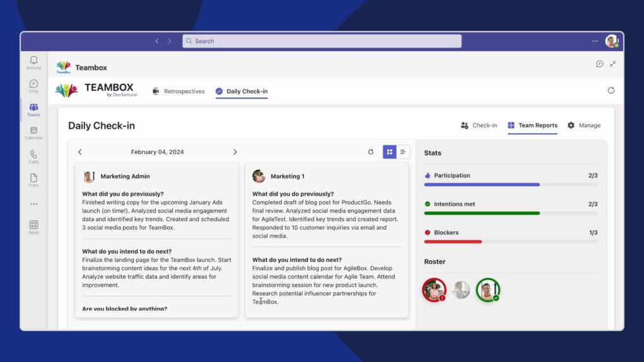The height and width of the screenshot is (362, 644).
Task: Open Calendar from the sidebar
Action: coord(33,133)
